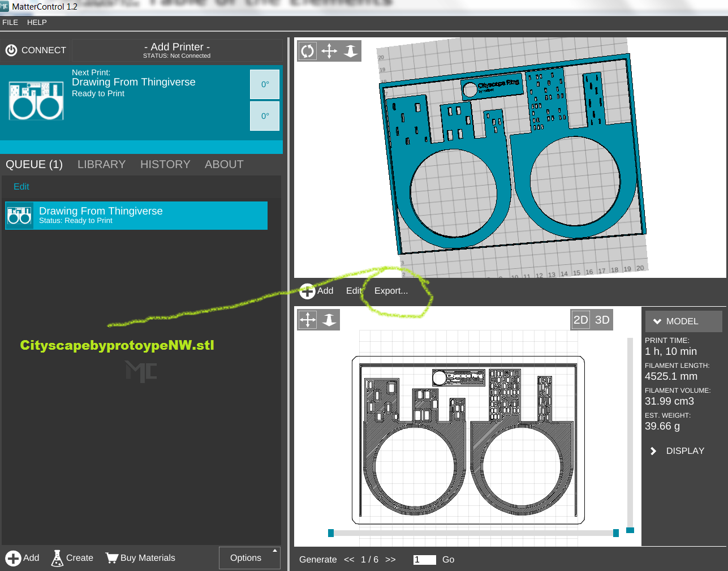The width and height of the screenshot is (728, 571).
Task: Click the Edit link in the queue
Action: [x=21, y=187]
